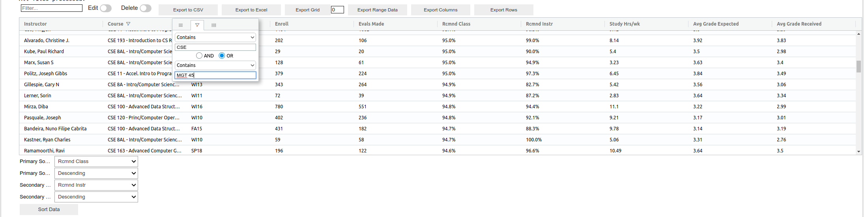Open the Rcmnd Class primary sort dropdown
868x217 pixels.
click(96, 161)
